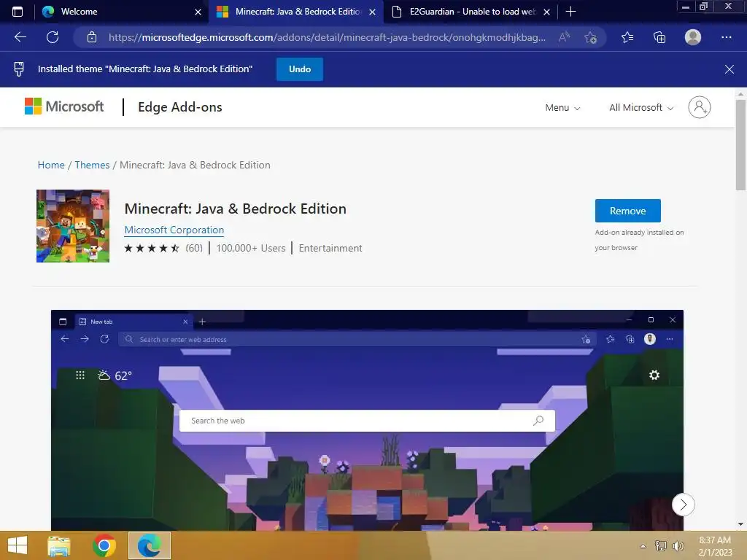This screenshot has width=747, height=560.
Task: Undo the theme installation
Action: pyautogui.click(x=300, y=69)
